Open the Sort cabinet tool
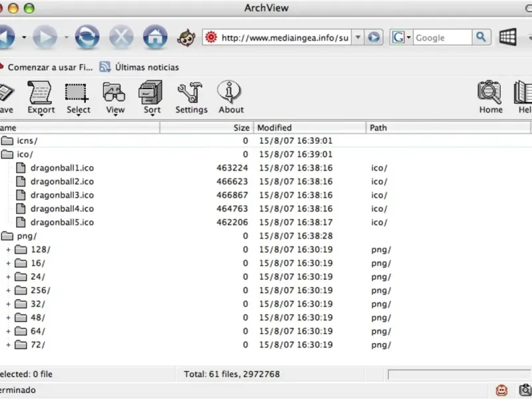 pyautogui.click(x=152, y=98)
